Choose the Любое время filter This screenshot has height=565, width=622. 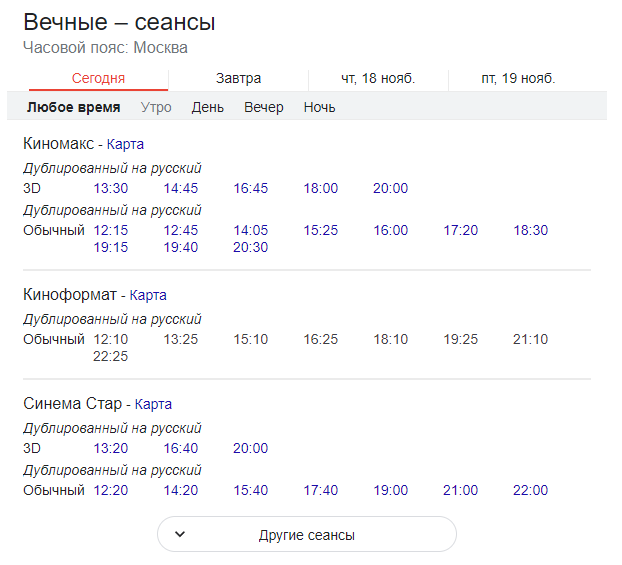73,108
